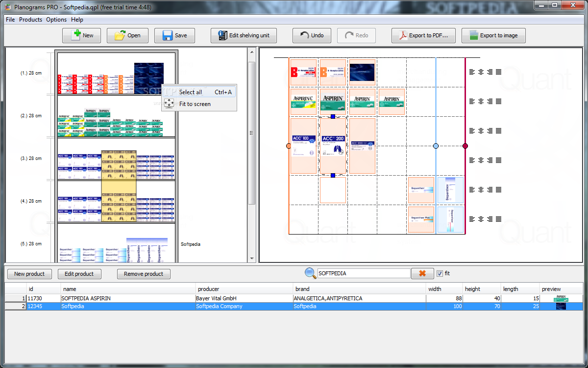Select the 'SOFTPEDIA ASPIRIN' table row
Image resolution: width=588 pixels, height=368 pixels.
[x=294, y=298]
